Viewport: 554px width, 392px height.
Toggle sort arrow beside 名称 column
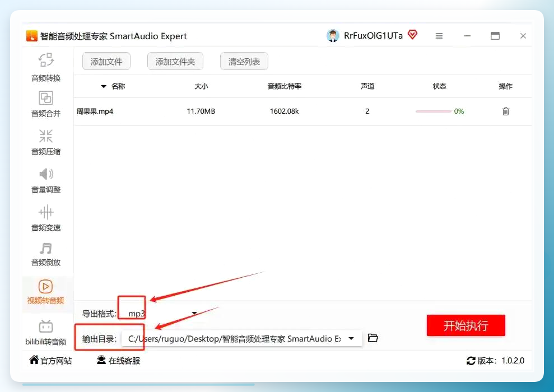104,86
